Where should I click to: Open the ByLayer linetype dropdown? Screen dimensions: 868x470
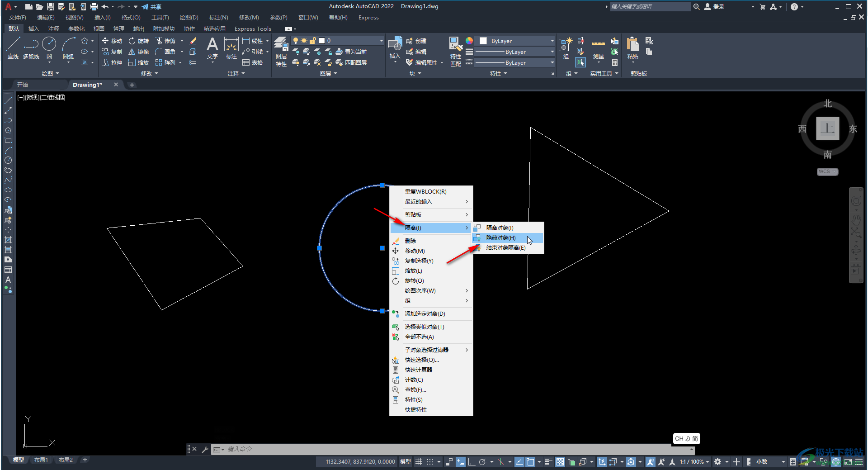pos(552,62)
